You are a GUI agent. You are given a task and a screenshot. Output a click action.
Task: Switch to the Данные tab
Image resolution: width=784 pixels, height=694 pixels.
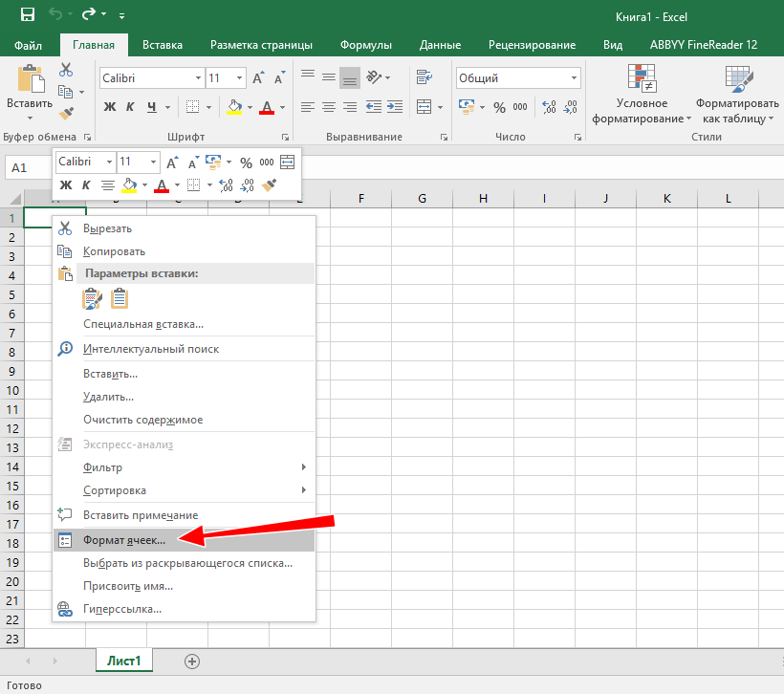[440, 45]
